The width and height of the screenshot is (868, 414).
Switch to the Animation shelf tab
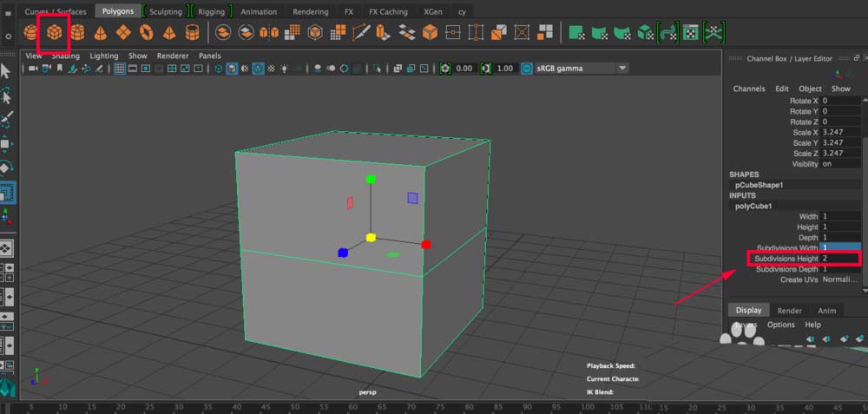click(x=259, y=11)
